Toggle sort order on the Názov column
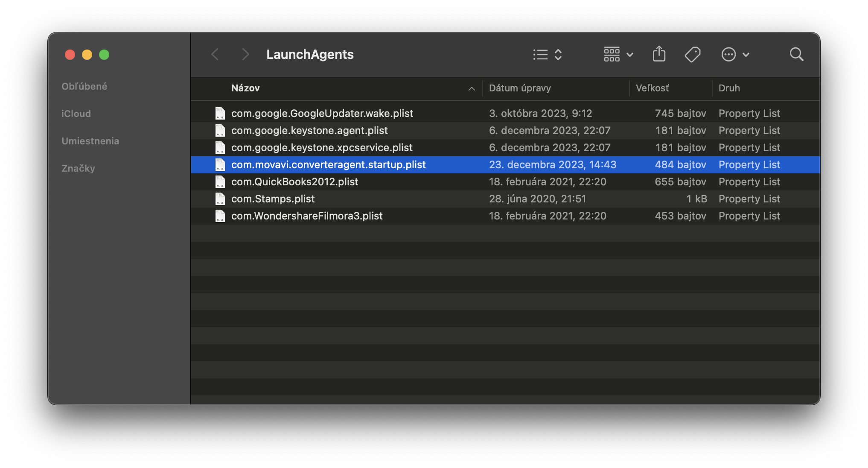868x468 pixels. click(x=246, y=88)
